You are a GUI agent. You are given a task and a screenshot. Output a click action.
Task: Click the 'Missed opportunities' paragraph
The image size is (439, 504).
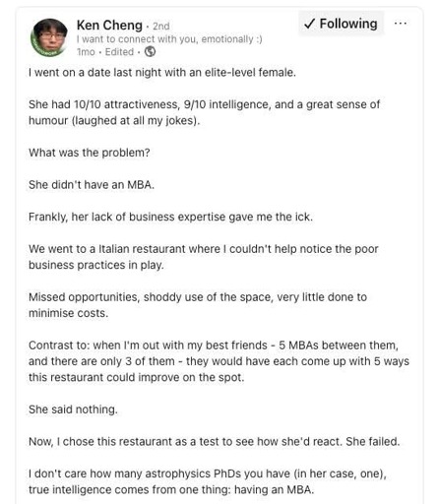click(198, 305)
